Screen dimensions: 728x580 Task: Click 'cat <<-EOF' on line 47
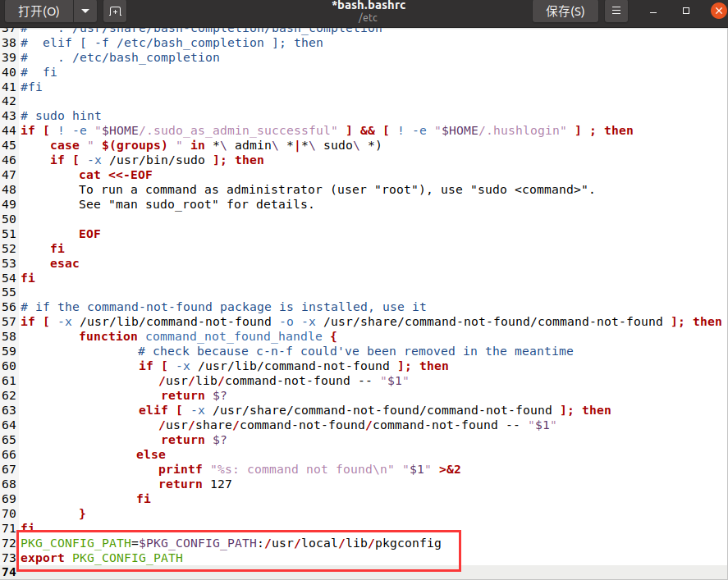pyautogui.click(x=116, y=175)
